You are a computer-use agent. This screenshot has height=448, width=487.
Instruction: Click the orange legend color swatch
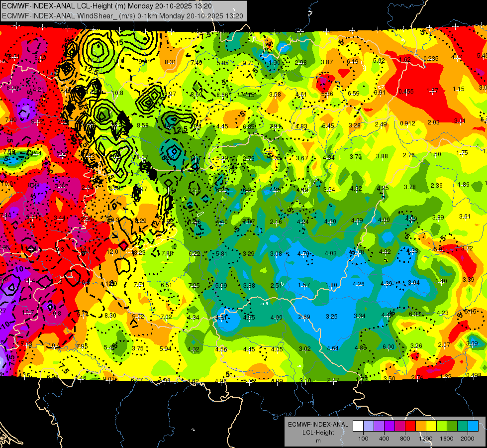(421, 426)
